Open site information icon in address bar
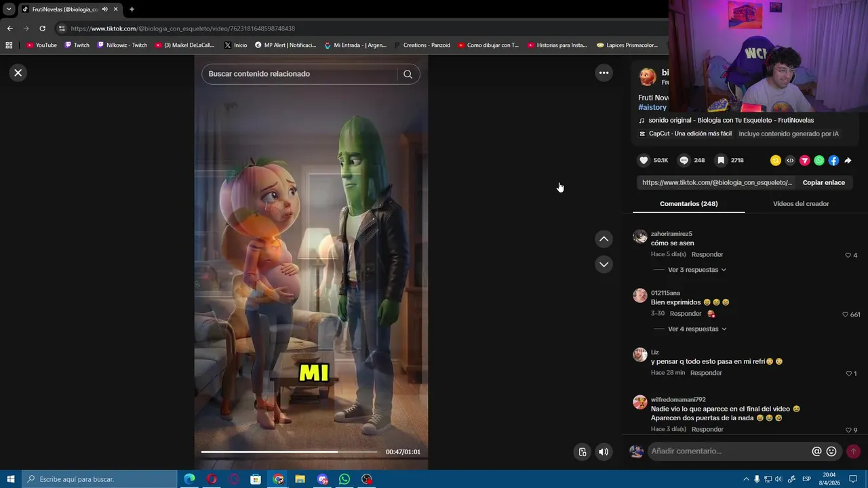 tap(61, 28)
